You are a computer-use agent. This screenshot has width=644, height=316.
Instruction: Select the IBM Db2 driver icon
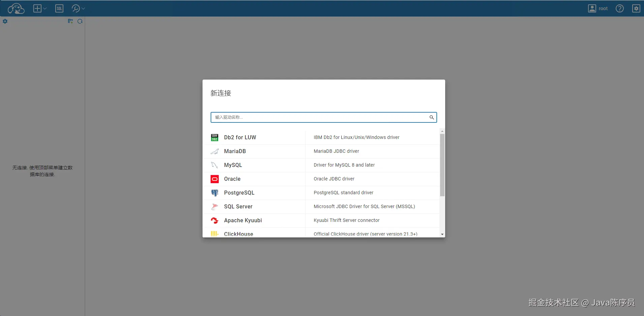[x=215, y=137]
